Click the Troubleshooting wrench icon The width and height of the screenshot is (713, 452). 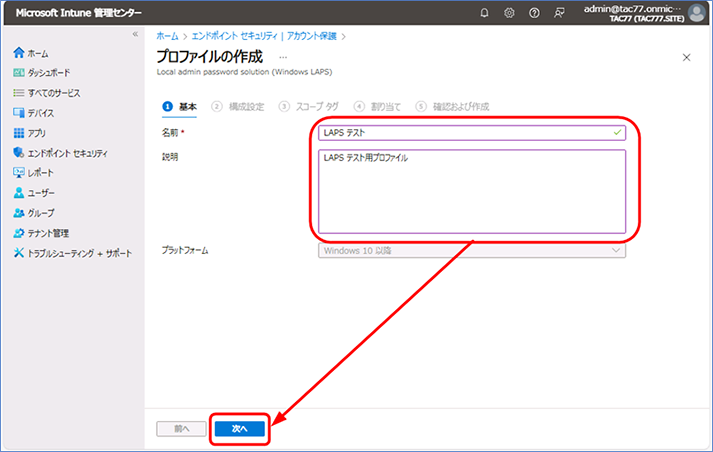[19, 253]
